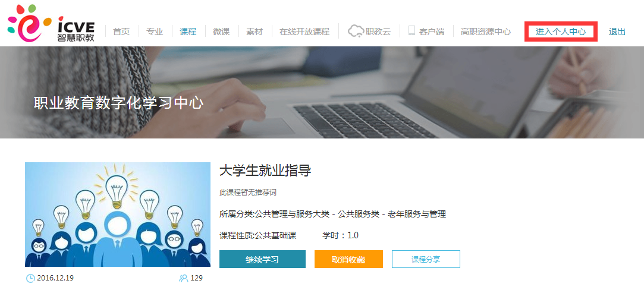Open 在线开放课程 in the nav bar
This screenshot has width=644, height=290.
pos(304,31)
